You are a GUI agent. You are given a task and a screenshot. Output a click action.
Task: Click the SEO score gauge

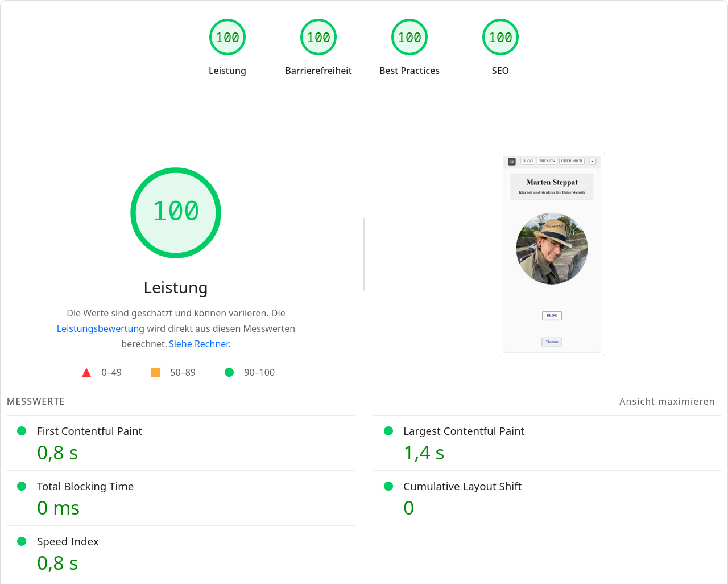pos(500,37)
